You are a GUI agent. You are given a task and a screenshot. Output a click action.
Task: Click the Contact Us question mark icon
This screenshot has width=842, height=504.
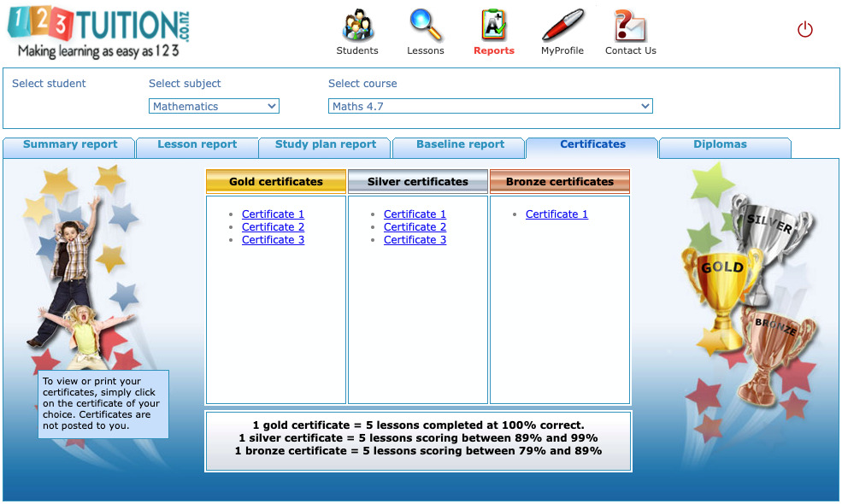pos(630,26)
